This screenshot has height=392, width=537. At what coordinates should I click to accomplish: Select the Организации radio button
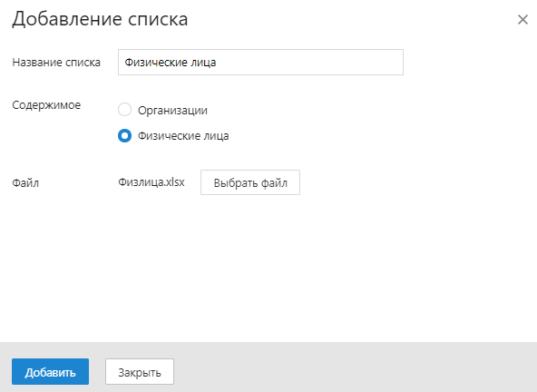[124, 110]
